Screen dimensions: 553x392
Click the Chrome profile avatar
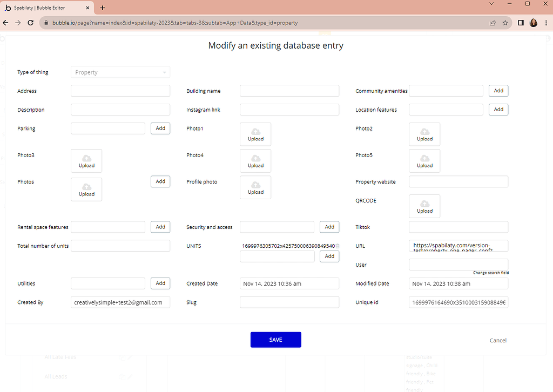[534, 23]
